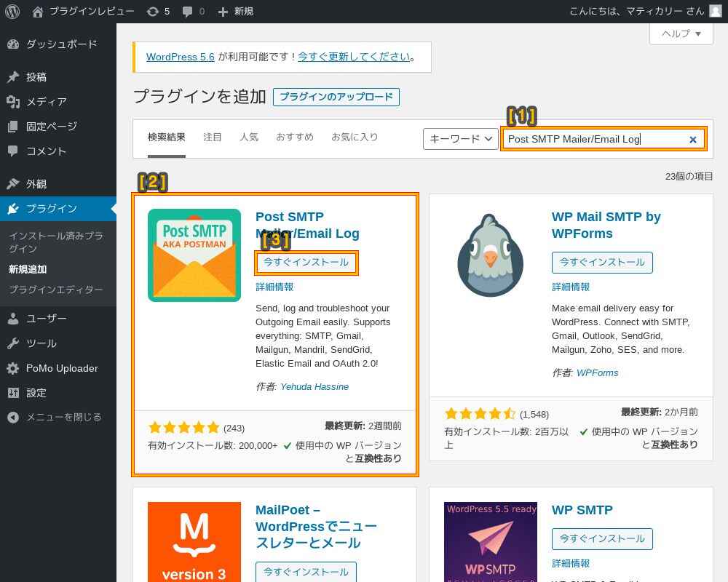Click the こんにちは、マティカリー さん greeting
Screen dimensions: 728x582
click(636, 11)
